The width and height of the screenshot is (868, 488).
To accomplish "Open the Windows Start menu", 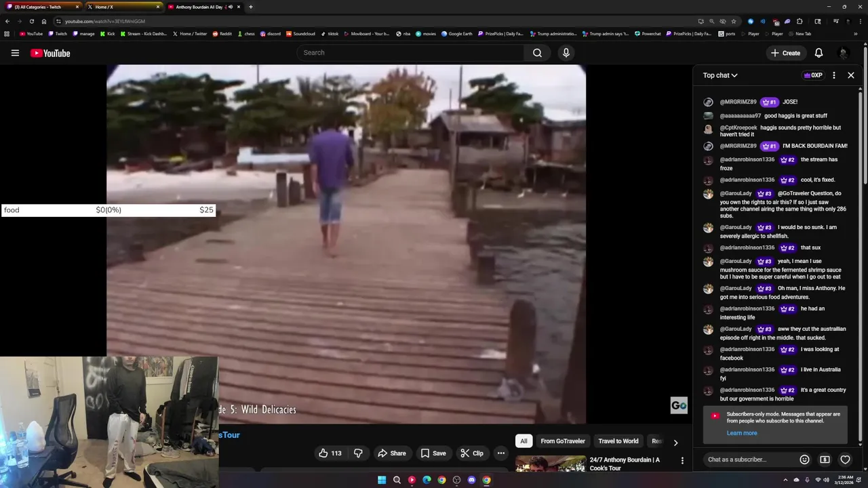I will [x=382, y=480].
